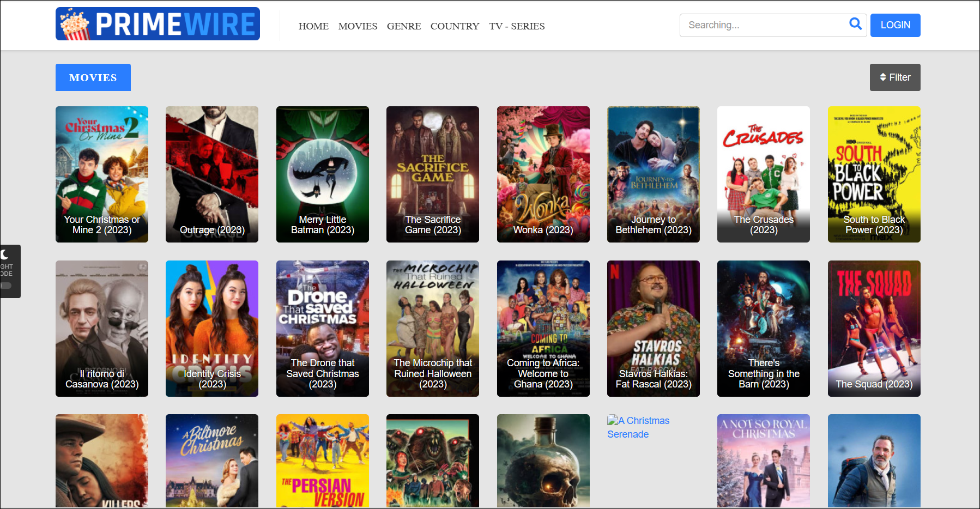The width and height of the screenshot is (980, 509).
Task: Open the GENRE menu
Action: click(x=403, y=26)
